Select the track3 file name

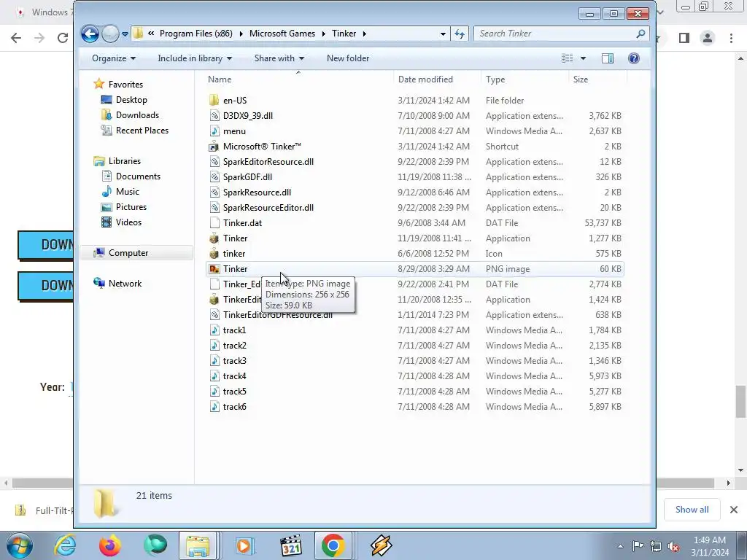(234, 360)
